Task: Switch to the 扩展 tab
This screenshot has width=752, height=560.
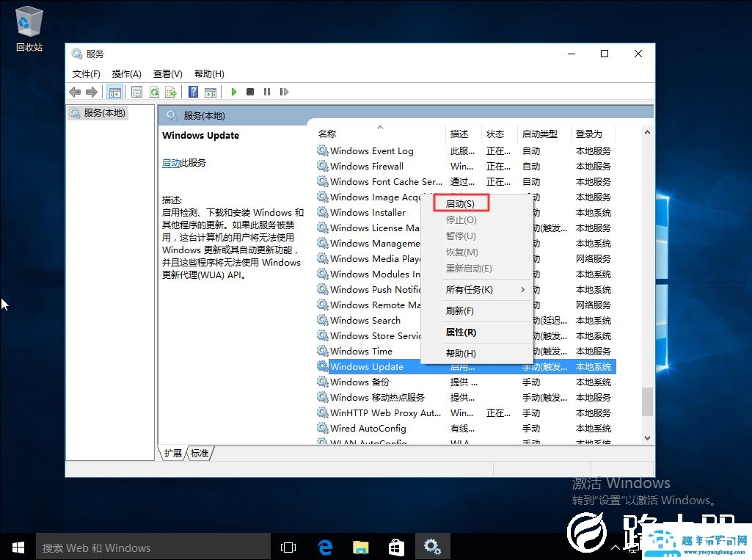Action: pos(172,453)
